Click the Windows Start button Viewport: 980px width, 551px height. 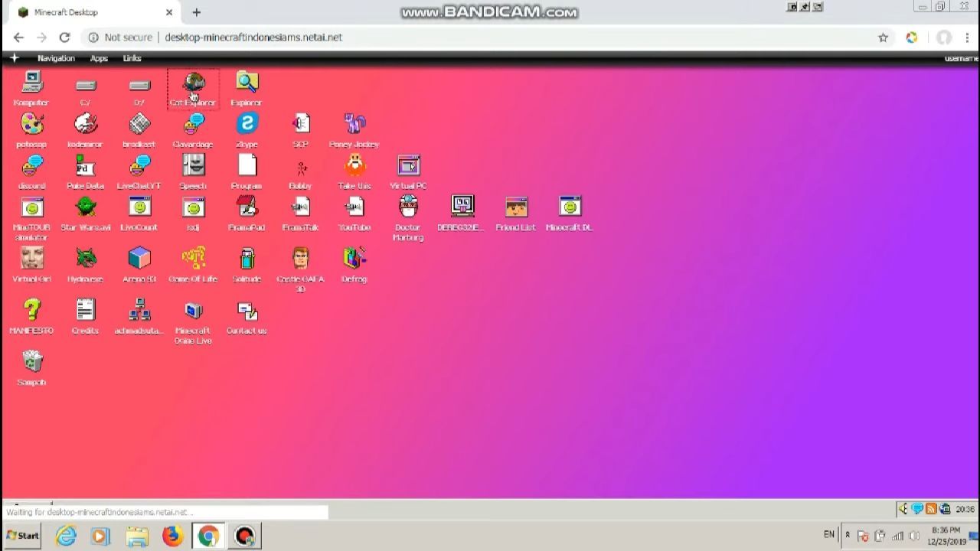pos(22,535)
